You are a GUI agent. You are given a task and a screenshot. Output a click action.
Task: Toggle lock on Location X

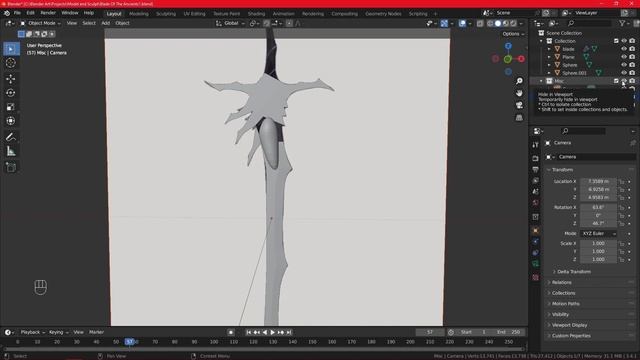pos(621,182)
